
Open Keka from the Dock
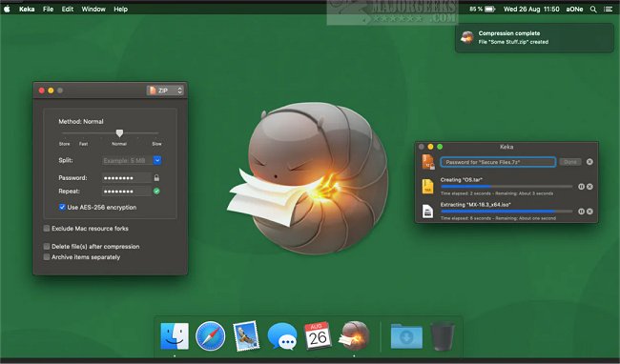pyautogui.click(x=354, y=336)
